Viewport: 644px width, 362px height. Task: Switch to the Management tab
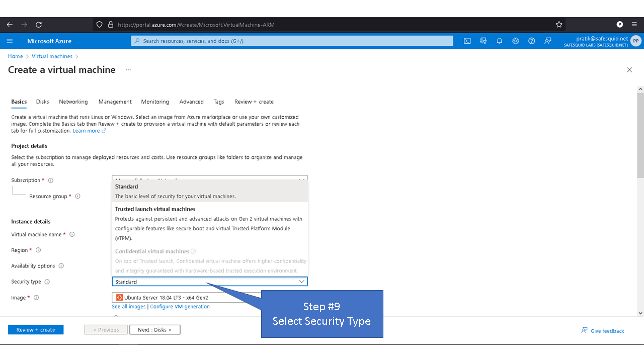115,102
